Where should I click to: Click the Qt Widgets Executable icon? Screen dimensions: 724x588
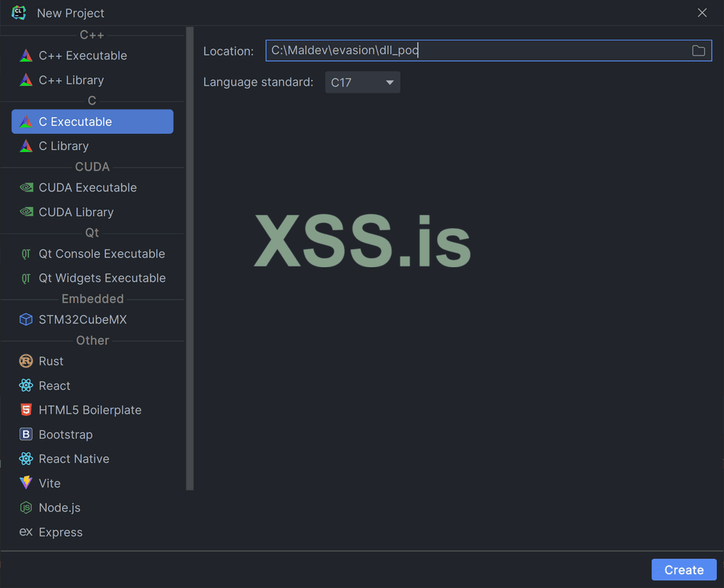pyautogui.click(x=26, y=279)
